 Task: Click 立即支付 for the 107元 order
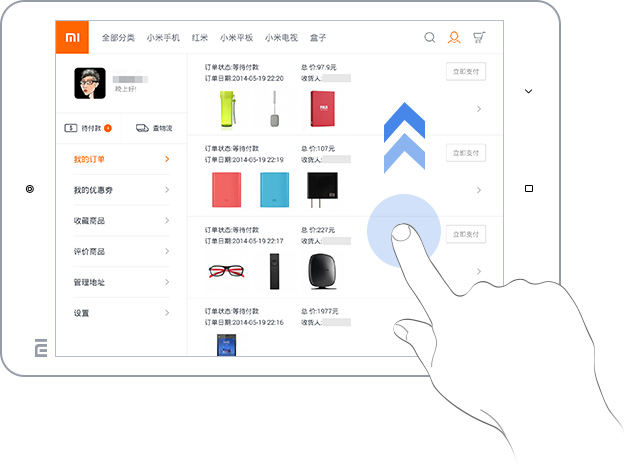(465, 153)
